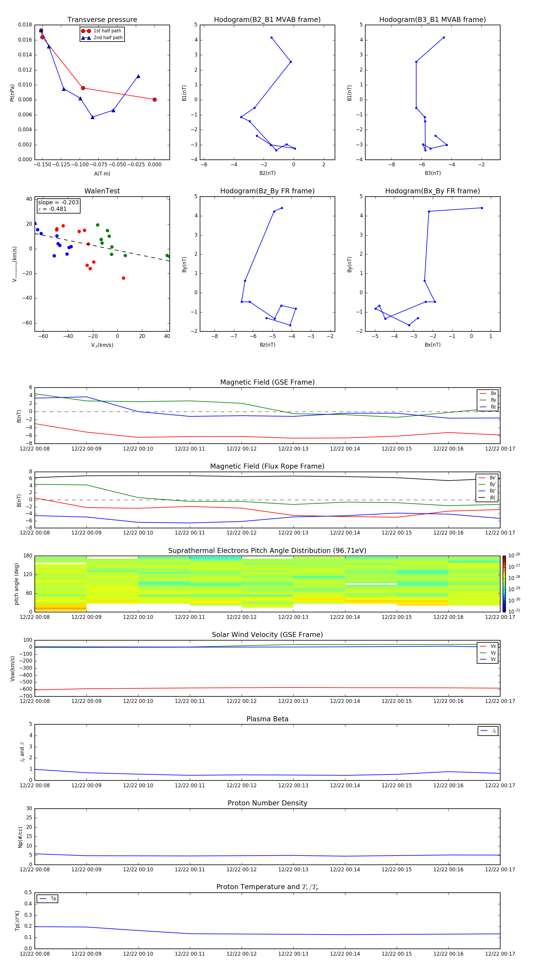Click the "Pt(nPa)" y-axis label

12,93
